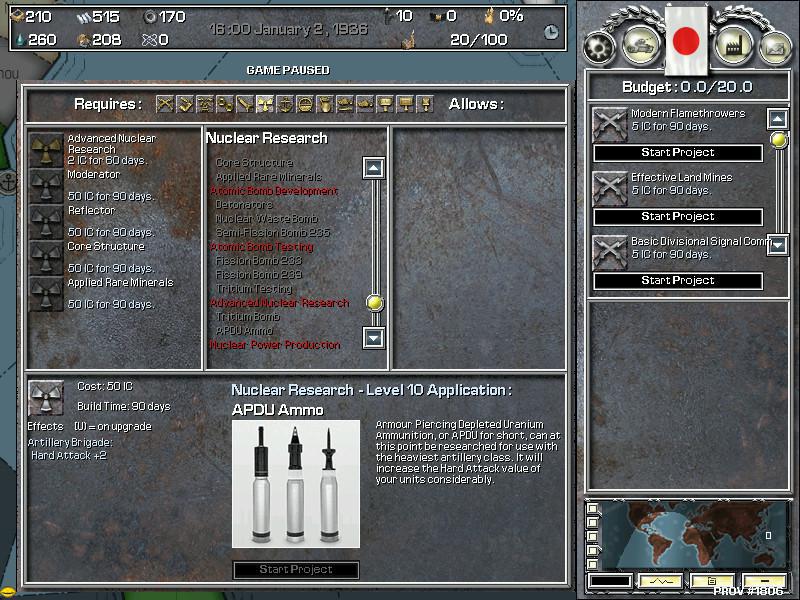
Task: Start the Modern Flamethrowers project
Action: coord(677,153)
